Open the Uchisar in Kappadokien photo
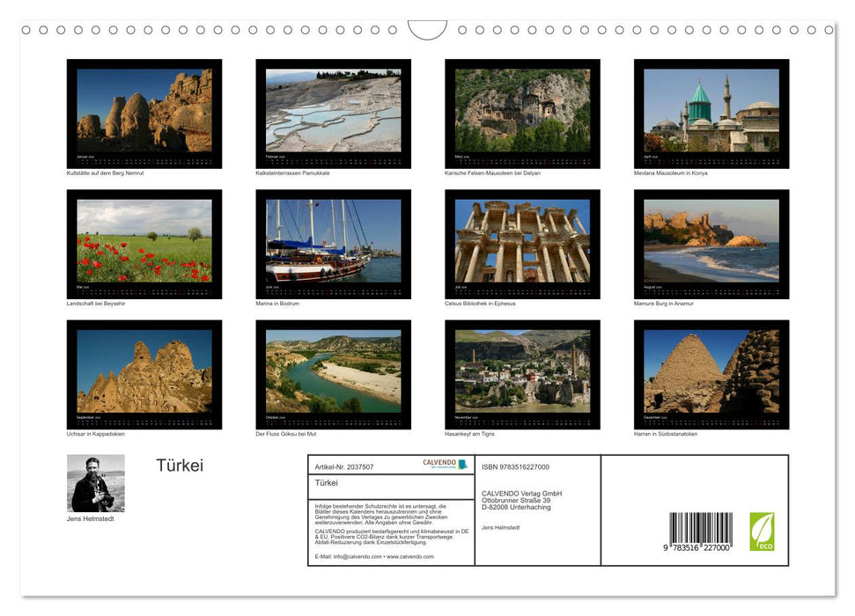 click(x=144, y=370)
